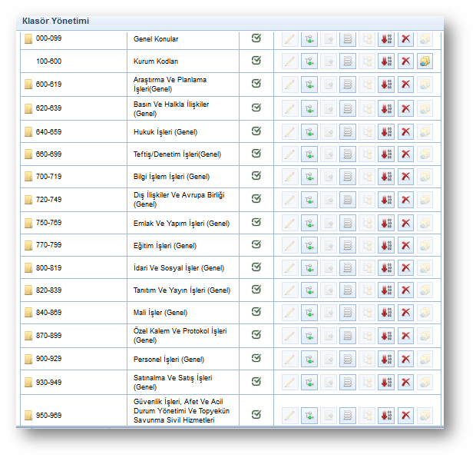The image size is (476, 461).
Task: Open the 840-869 folder
Action: coord(47,313)
